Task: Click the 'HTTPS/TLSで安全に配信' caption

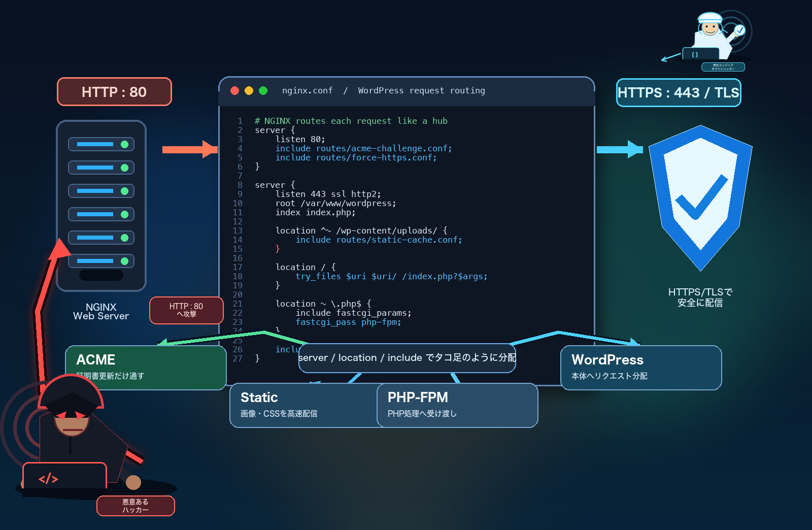Action: (700, 297)
